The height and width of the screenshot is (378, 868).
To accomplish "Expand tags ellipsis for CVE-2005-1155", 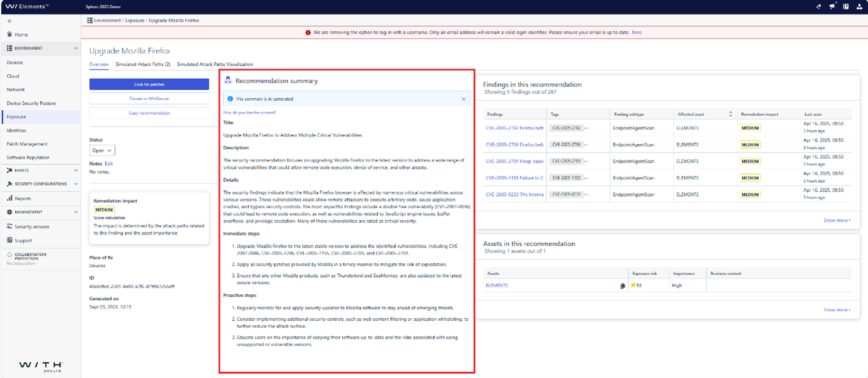I will 586,178.
